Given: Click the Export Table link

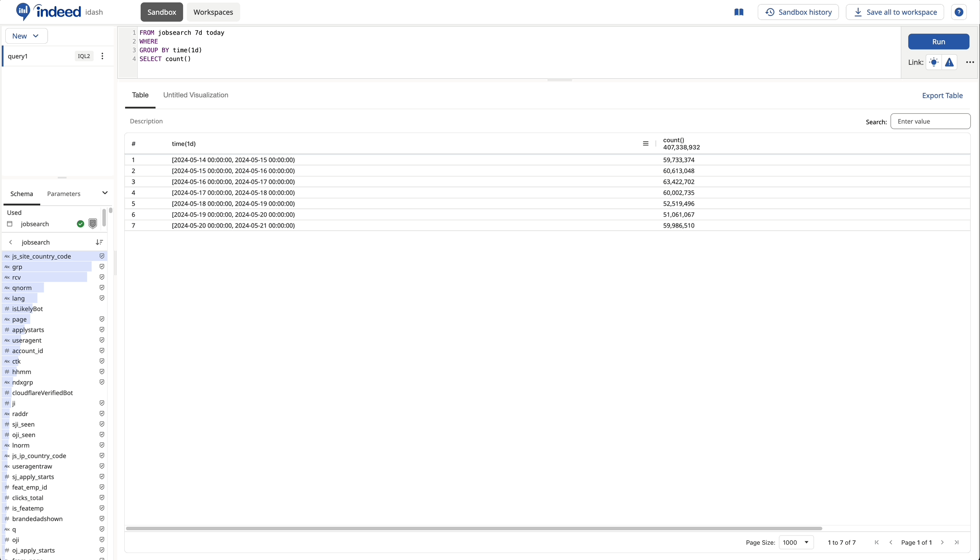Looking at the screenshot, I should coord(942,95).
